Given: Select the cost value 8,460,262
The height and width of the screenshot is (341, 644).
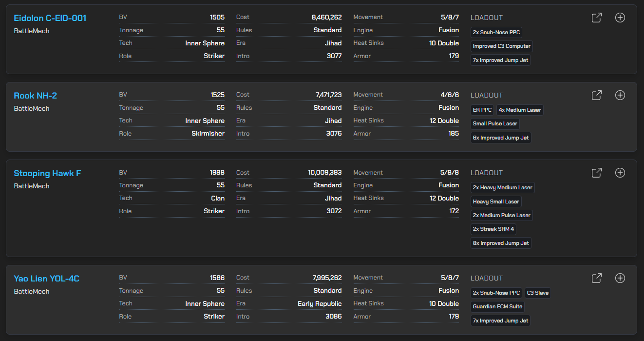Looking at the screenshot, I should tap(326, 17).
